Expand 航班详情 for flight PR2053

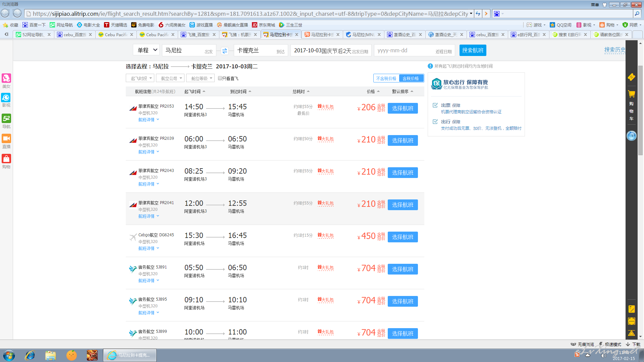point(149,120)
